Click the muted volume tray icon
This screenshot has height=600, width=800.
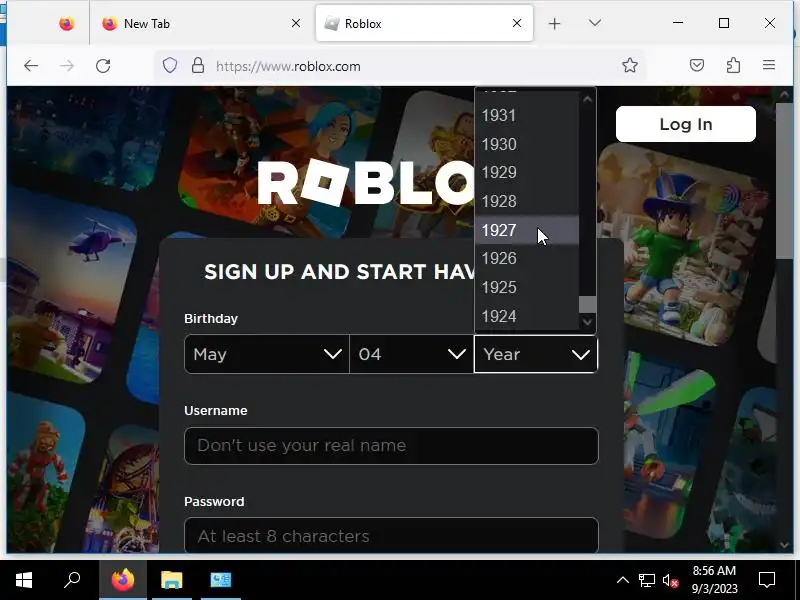pyautogui.click(x=670, y=580)
